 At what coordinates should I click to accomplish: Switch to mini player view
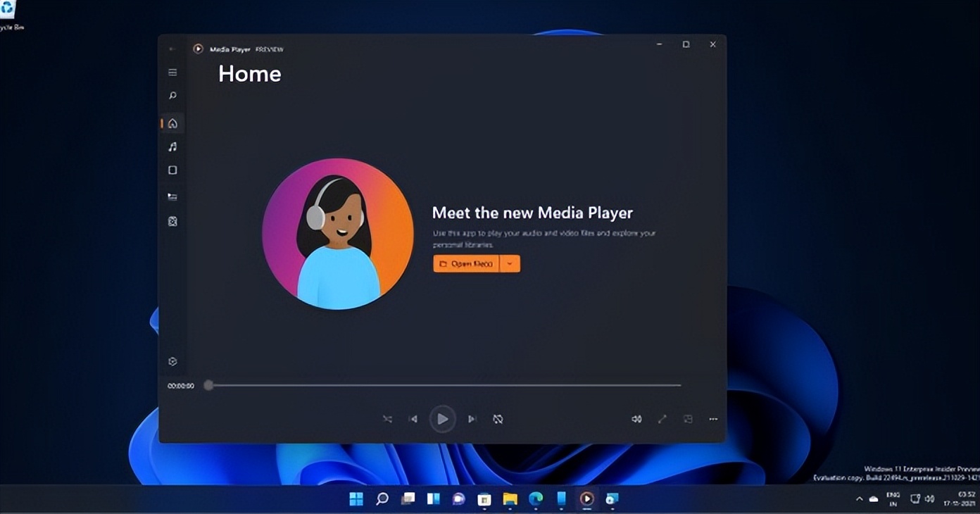tap(688, 419)
